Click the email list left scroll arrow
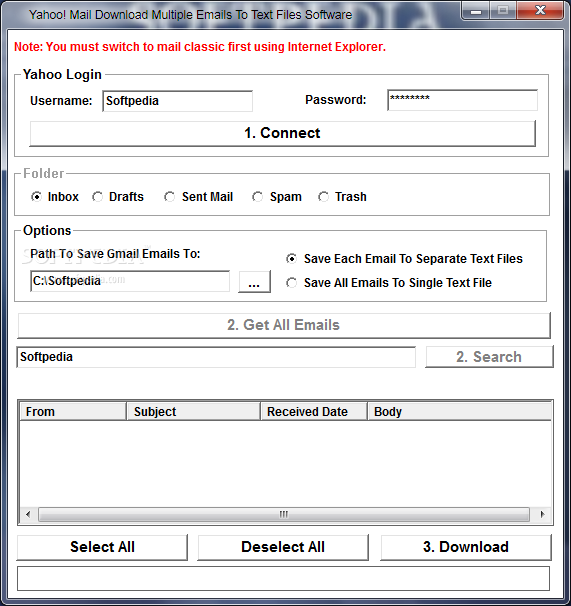Viewport: 571px width, 606px height. pos(28,514)
